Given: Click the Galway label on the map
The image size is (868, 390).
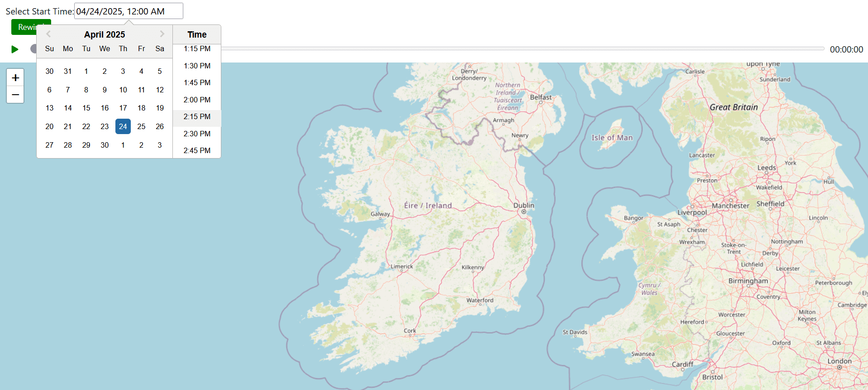Looking at the screenshot, I should (x=380, y=214).
